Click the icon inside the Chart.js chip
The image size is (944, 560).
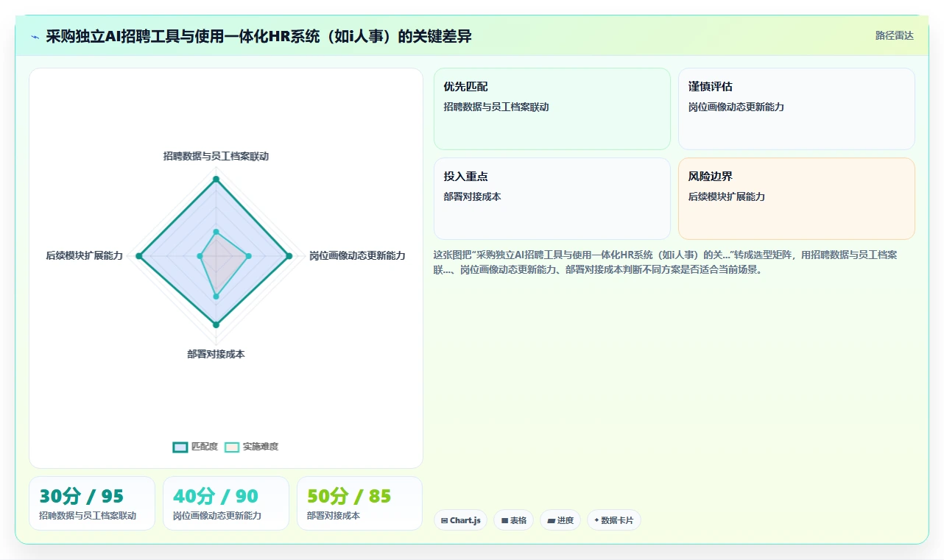(x=444, y=520)
